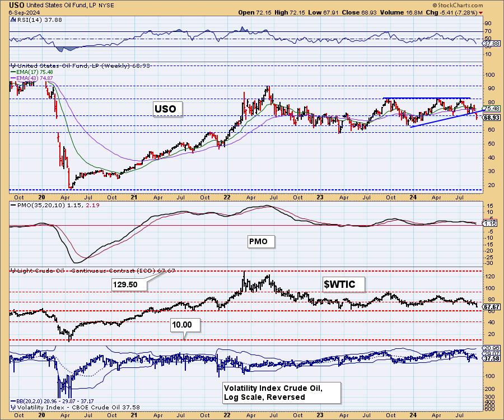Click the red down-arrow change indicator
Viewport: 504px width, 420px height.
click(x=481, y=13)
